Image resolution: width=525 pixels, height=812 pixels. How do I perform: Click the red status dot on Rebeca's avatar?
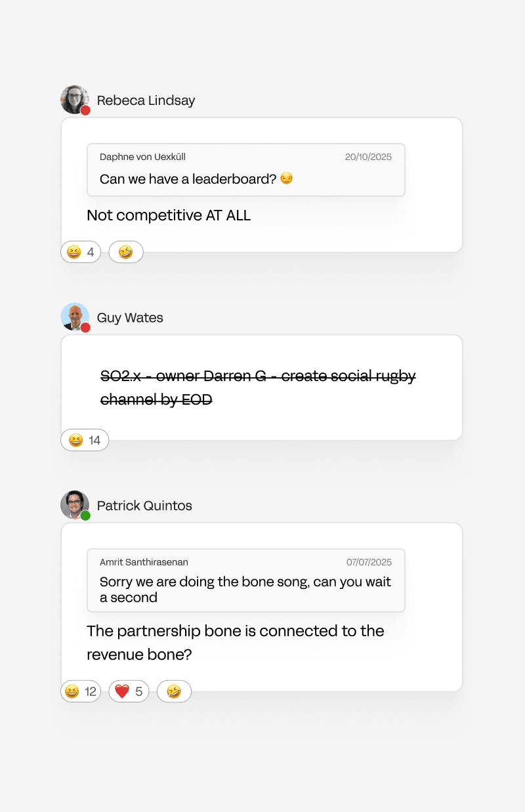pyautogui.click(x=85, y=110)
